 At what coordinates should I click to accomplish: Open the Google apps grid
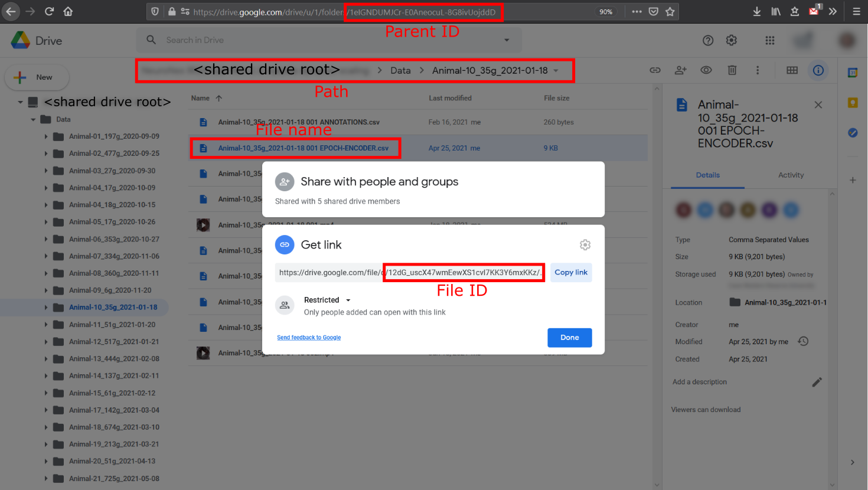click(x=770, y=40)
